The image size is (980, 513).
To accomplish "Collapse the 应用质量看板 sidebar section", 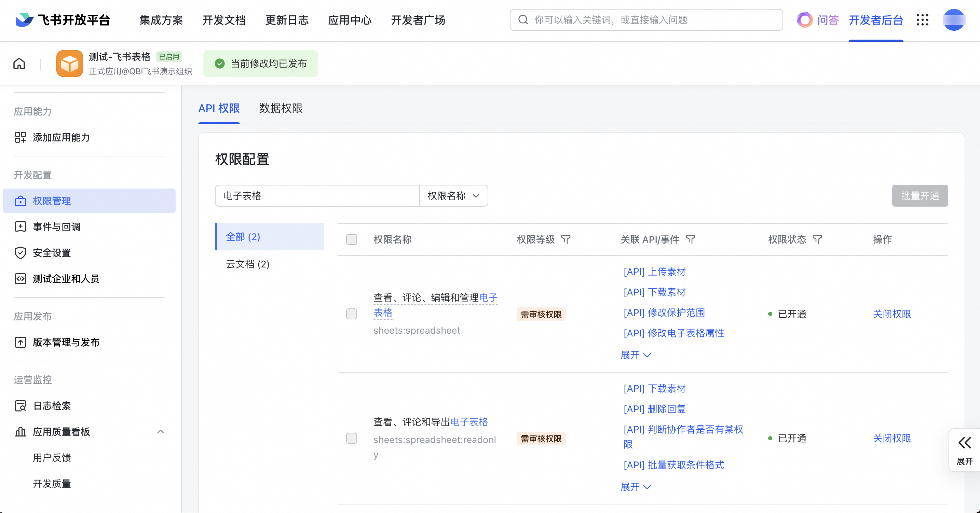I will tap(161, 432).
